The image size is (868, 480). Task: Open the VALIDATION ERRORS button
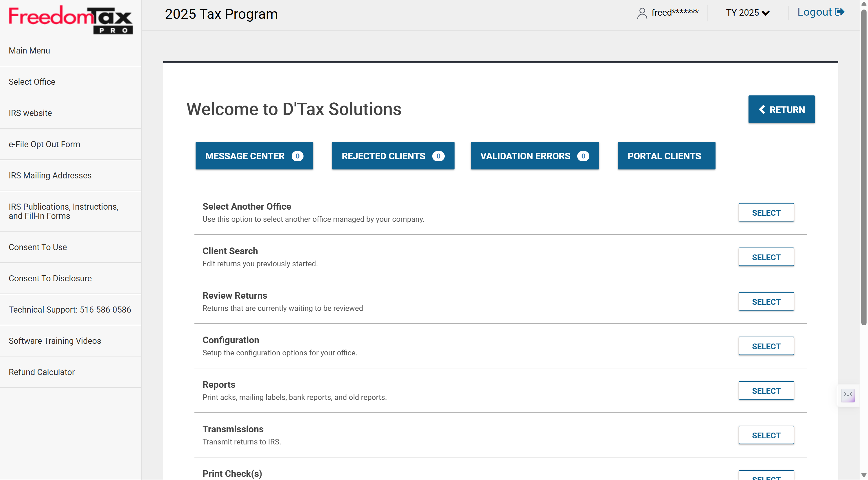click(535, 156)
